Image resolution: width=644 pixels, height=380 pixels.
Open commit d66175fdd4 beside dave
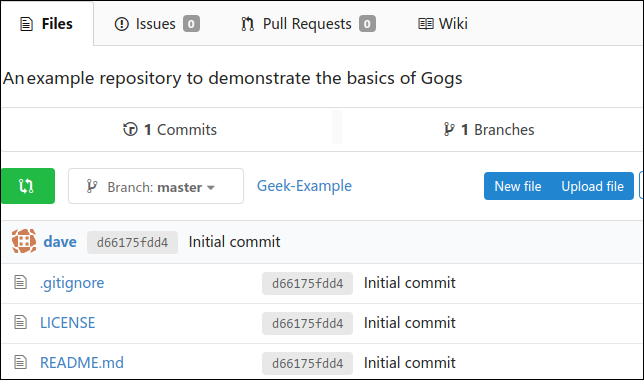coord(132,242)
